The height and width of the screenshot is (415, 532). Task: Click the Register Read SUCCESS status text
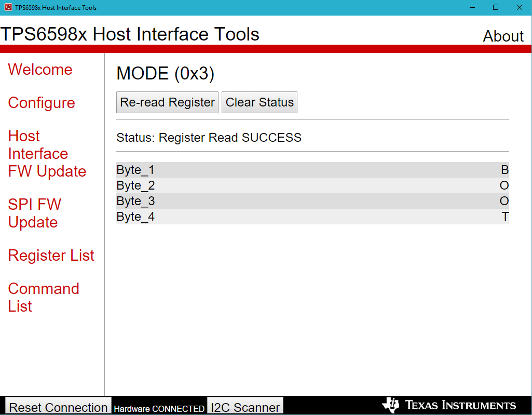(209, 138)
